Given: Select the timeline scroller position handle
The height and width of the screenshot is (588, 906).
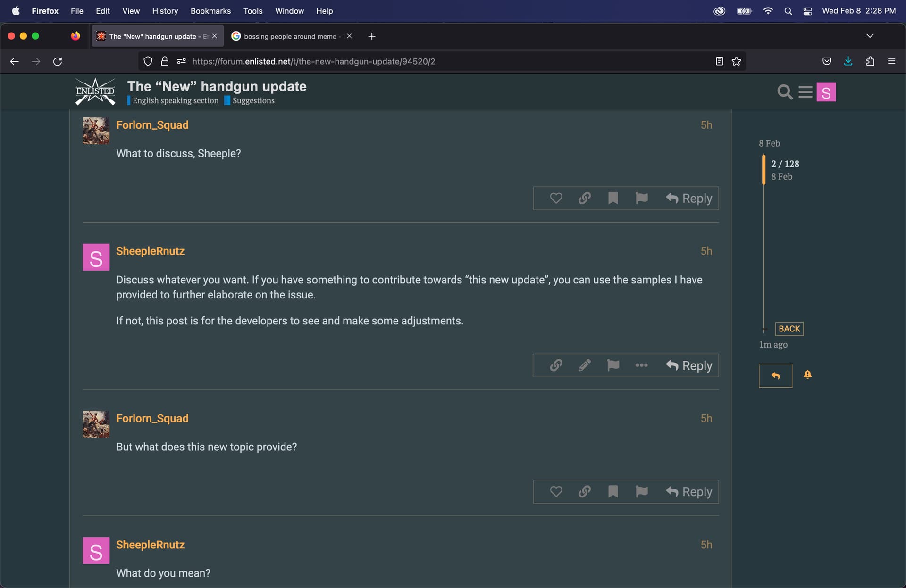Looking at the screenshot, I should (763, 169).
